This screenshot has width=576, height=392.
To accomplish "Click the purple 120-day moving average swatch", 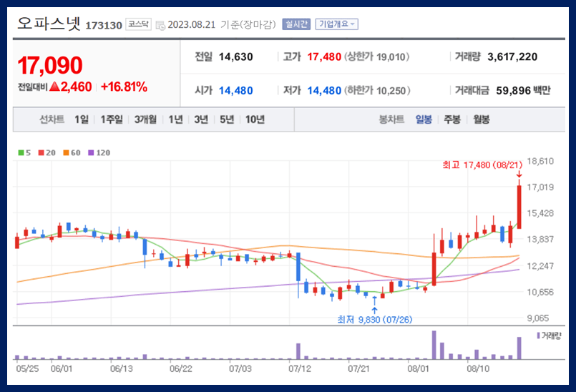I will (91, 153).
